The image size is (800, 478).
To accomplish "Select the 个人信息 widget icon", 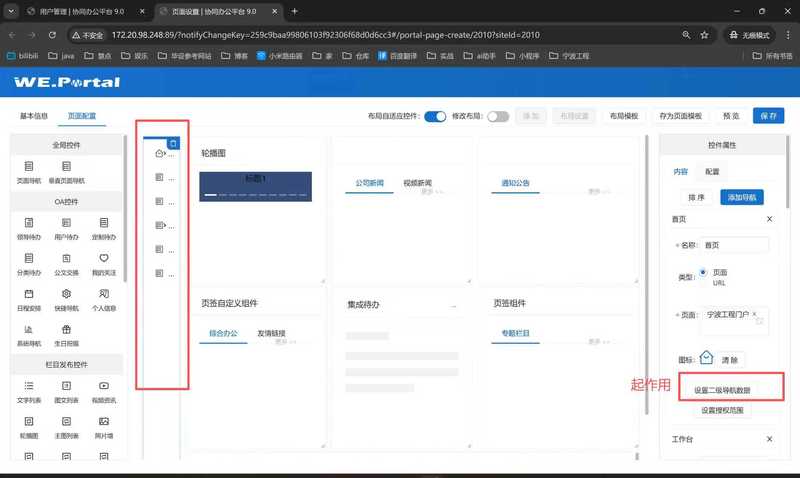I will tap(104, 294).
